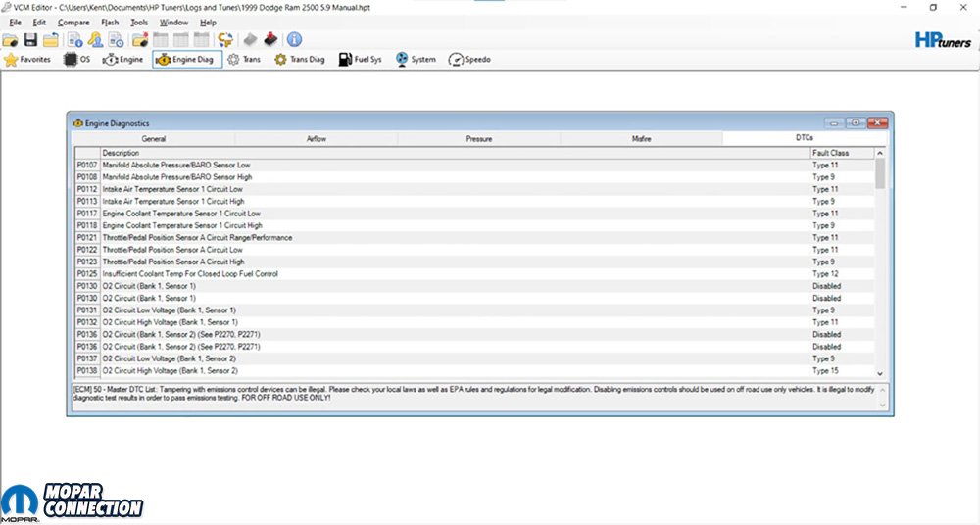Switch to the Airflow tab

[316, 139]
